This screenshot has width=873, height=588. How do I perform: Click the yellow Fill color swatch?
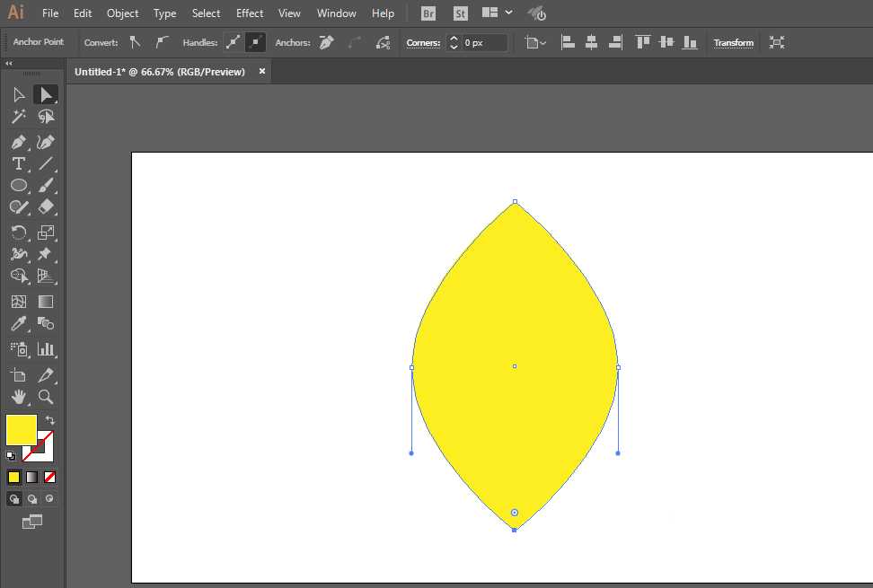click(x=22, y=429)
